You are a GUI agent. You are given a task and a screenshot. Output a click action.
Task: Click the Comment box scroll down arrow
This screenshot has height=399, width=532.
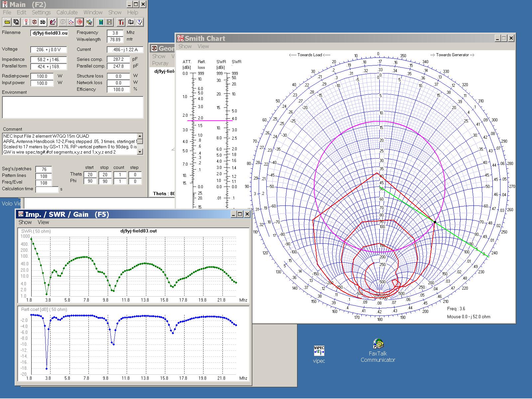140,152
